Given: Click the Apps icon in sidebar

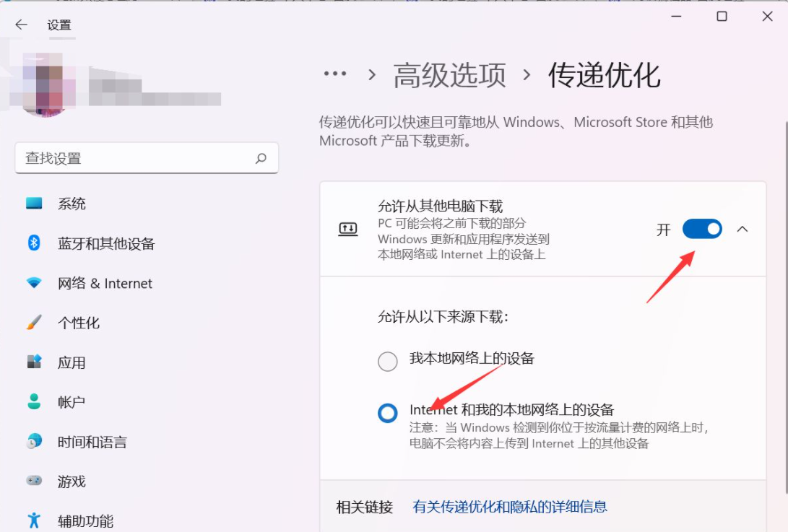Looking at the screenshot, I should tap(34, 362).
